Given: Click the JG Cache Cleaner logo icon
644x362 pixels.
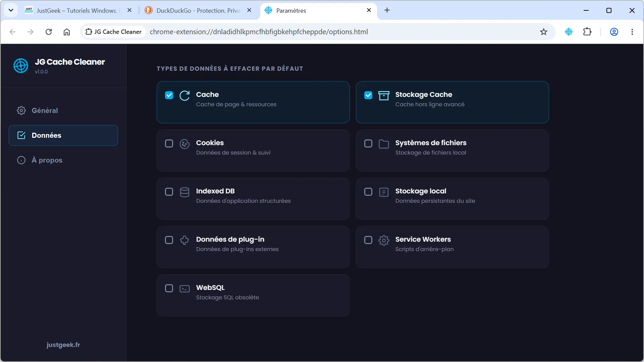Looking at the screenshot, I should (21, 66).
